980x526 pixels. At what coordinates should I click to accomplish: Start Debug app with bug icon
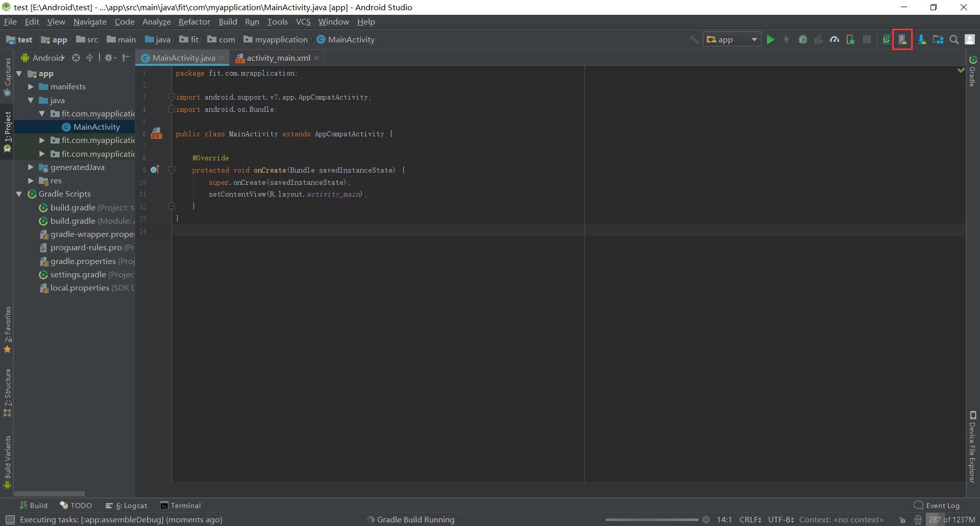[803, 39]
